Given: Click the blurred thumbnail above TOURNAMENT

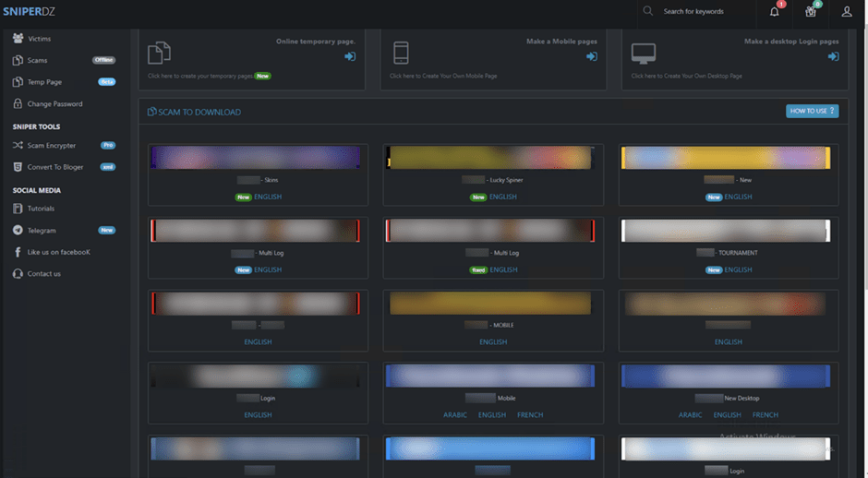Looking at the screenshot, I should tap(728, 231).
